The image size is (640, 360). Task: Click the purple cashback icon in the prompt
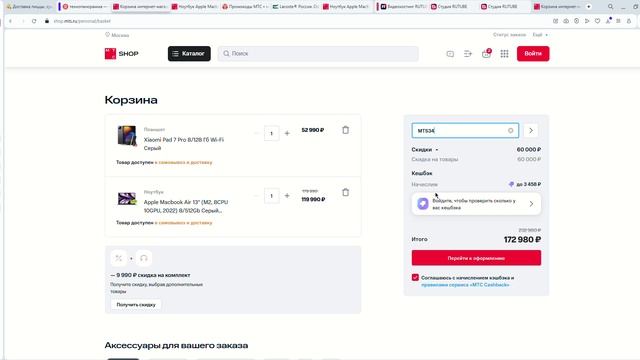423,204
